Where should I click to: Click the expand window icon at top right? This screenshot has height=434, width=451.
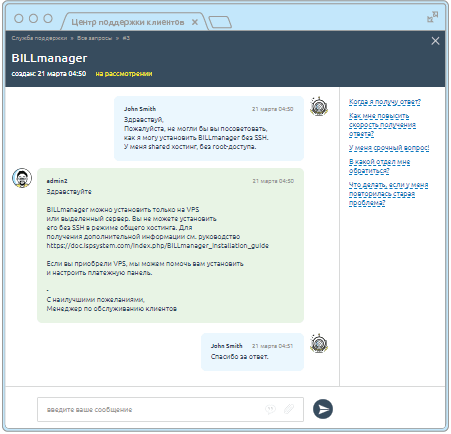pos(433,17)
